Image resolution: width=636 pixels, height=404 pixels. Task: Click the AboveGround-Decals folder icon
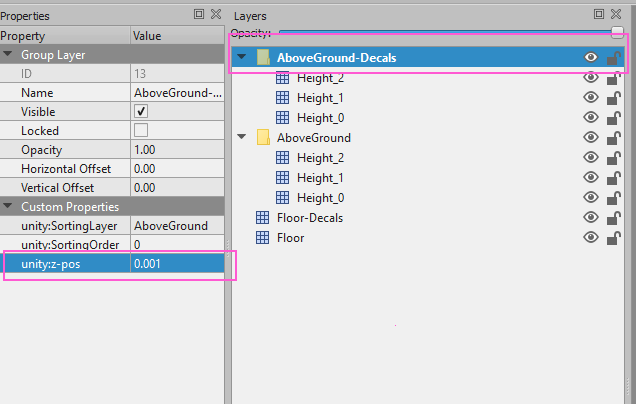click(264, 57)
